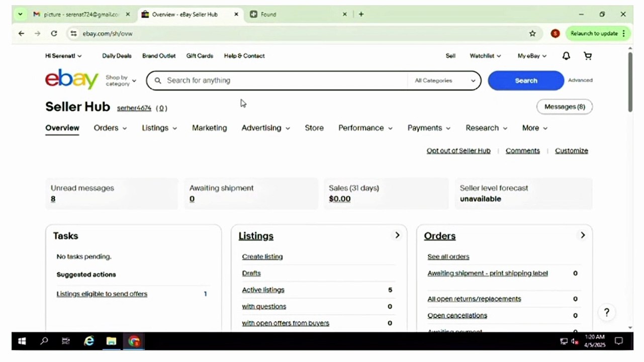Open the Store tab
The width and height of the screenshot is (644, 362).
pos(314,128)
